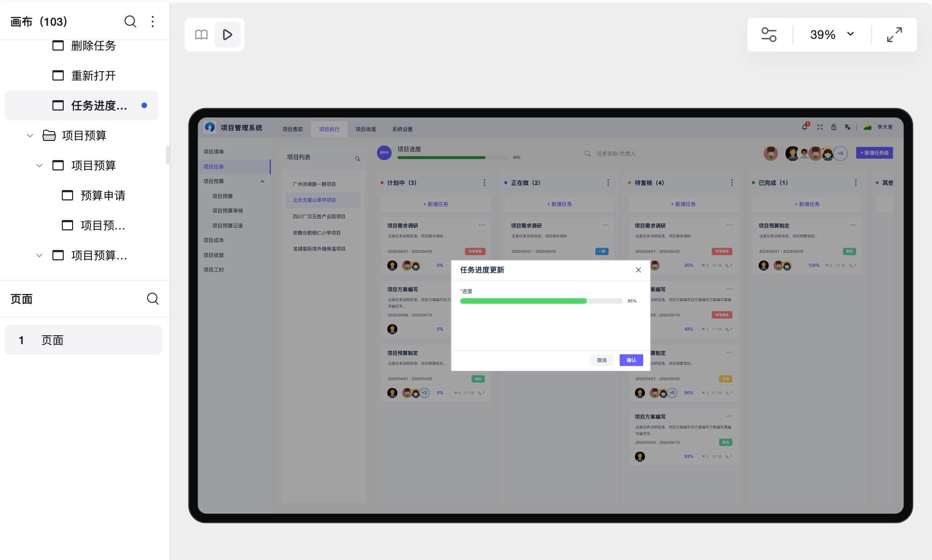Close the 任务进度更新 dialog with X
Screen dimensions: 932x560
638,270
